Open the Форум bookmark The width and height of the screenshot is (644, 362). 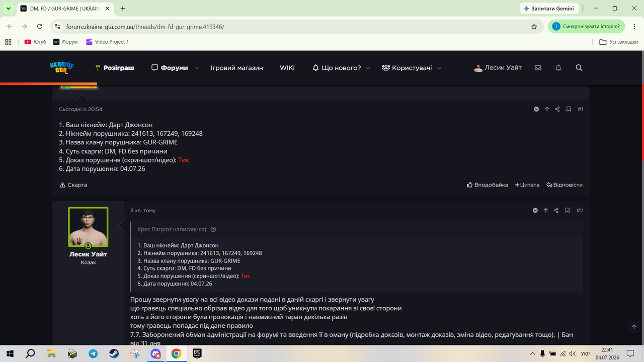(x=65, y=42)
